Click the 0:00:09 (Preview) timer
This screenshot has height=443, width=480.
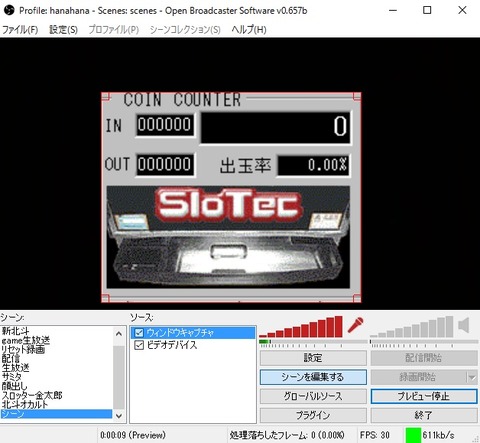point(133,435)
